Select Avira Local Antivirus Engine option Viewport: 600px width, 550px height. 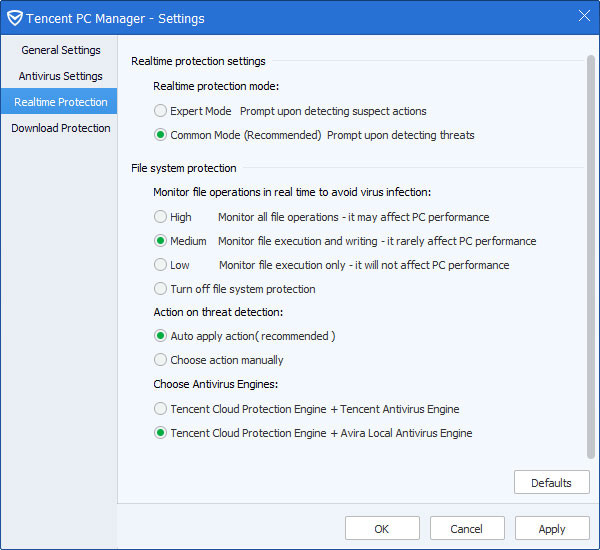[160, 433]
